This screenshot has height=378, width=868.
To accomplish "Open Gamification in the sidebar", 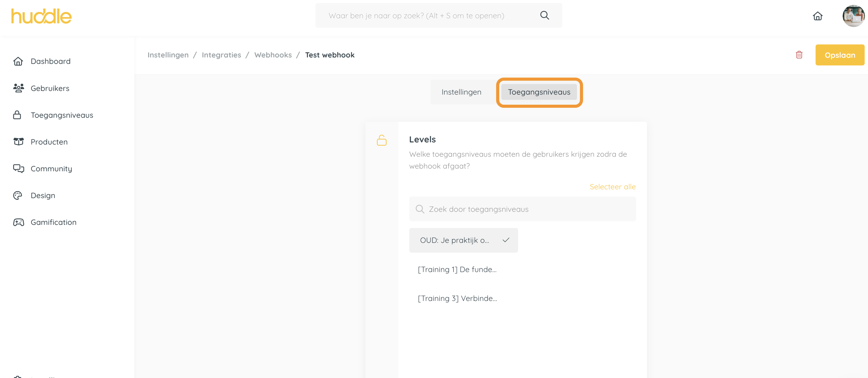I will (53, 222).
